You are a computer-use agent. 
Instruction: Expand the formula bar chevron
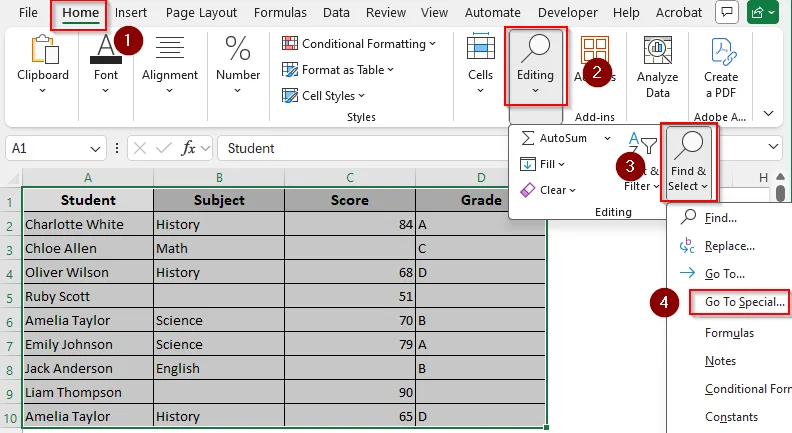coord(773,147)
